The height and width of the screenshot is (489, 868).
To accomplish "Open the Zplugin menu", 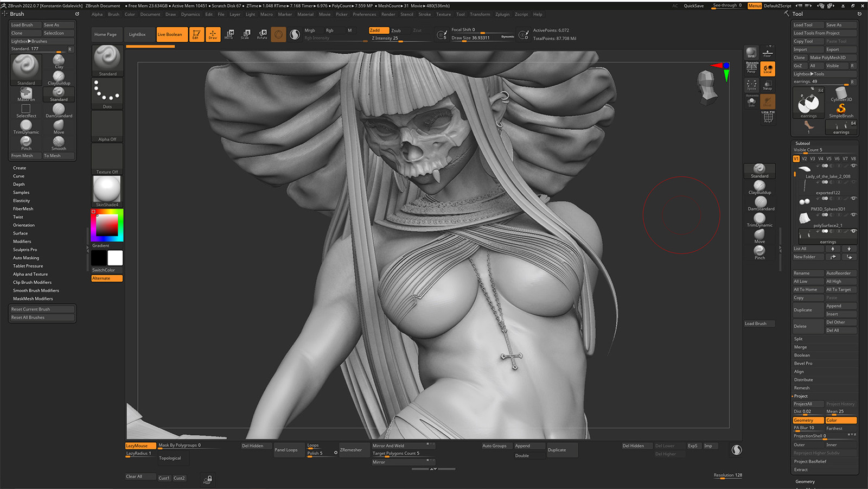I will (502, 14).
